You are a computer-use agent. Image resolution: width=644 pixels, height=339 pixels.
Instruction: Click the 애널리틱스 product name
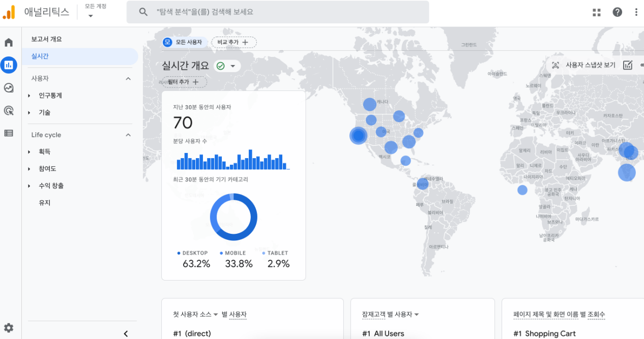(x=47, y=12)
